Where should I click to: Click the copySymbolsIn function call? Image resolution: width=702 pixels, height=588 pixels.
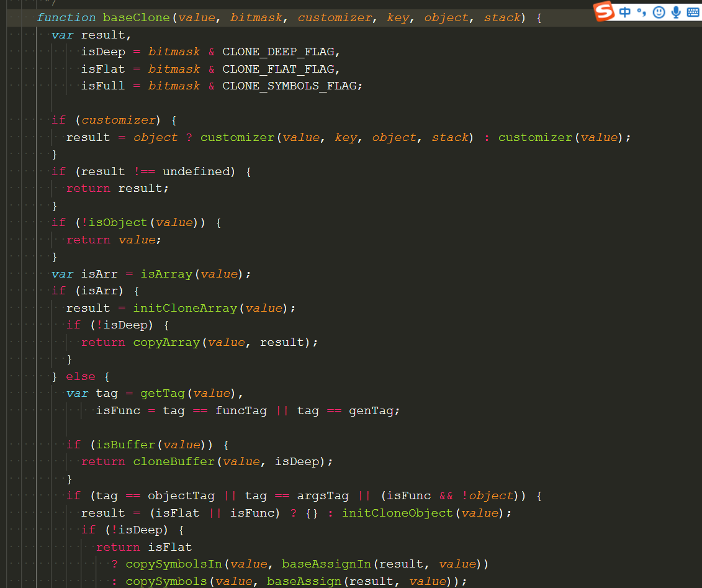tap(174, 564)
